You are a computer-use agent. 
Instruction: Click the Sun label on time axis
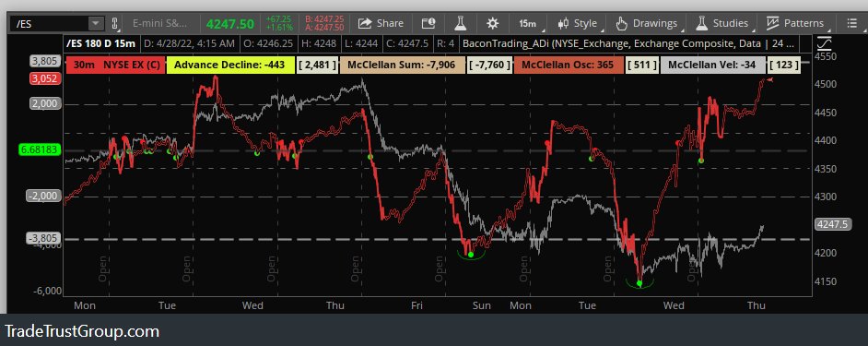[x=482, y=305]
